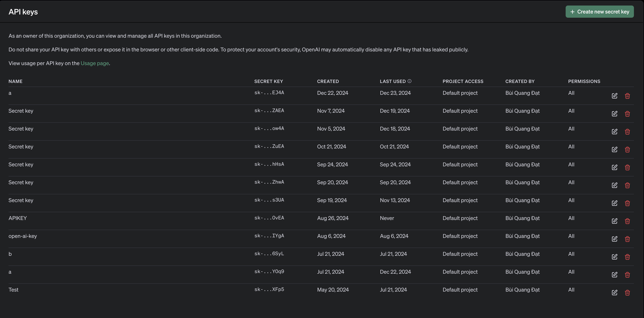Edit the open-ai-key entry
Screen dimensions: 644x318
point(615,239)
